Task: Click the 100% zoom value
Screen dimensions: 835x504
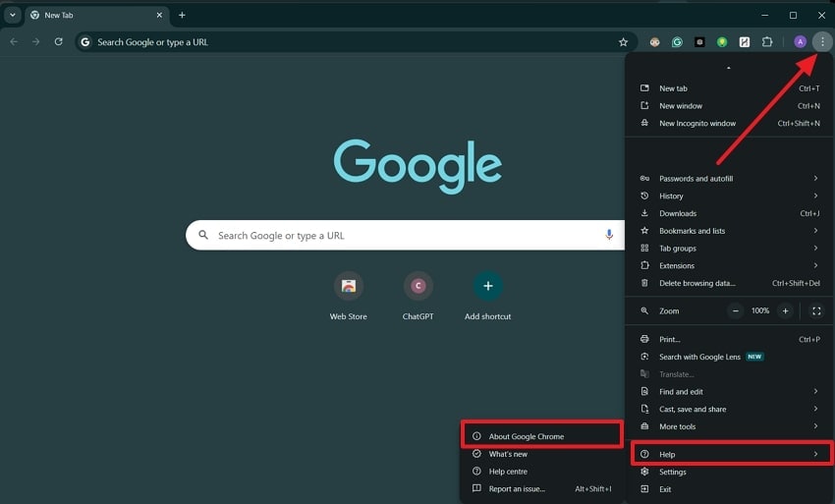Action: [760, 310]
